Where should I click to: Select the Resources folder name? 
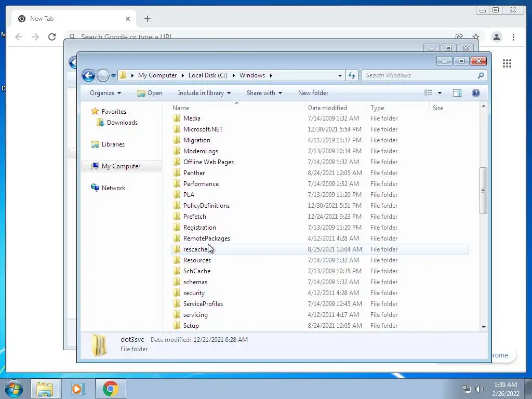coord(197,260)
